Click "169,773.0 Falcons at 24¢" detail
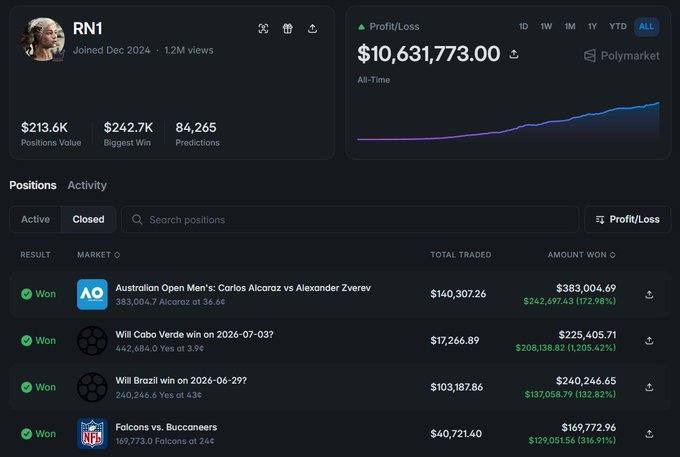This screenshot has width=680, height=457. click(x=164, y=441)
